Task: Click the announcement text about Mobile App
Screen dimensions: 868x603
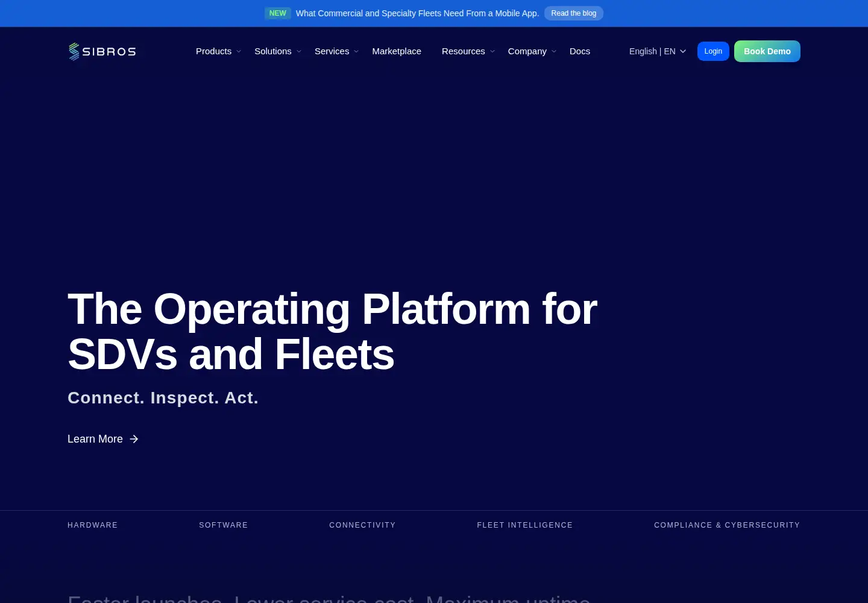Action: [417, 13]
